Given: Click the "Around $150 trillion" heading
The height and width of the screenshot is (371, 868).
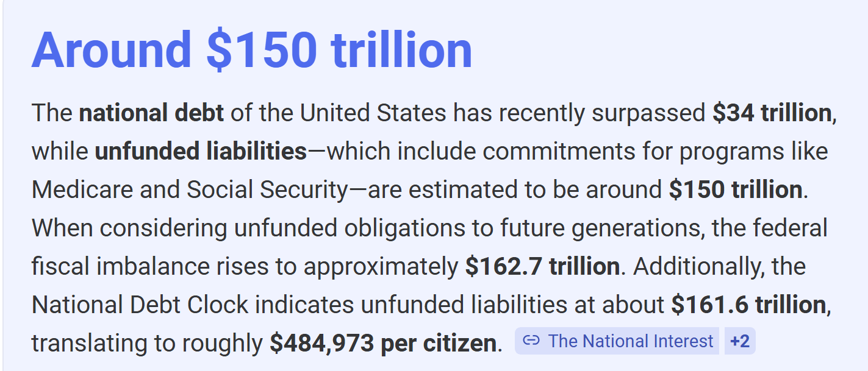Looking at the screenshot, I should coord(252,49).
